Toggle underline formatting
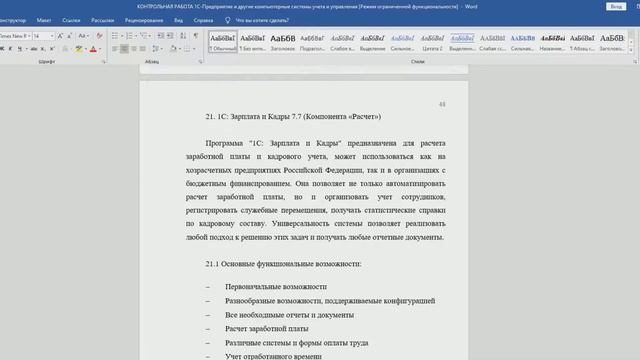Viewport: 640px width, 360px height. 19,49
